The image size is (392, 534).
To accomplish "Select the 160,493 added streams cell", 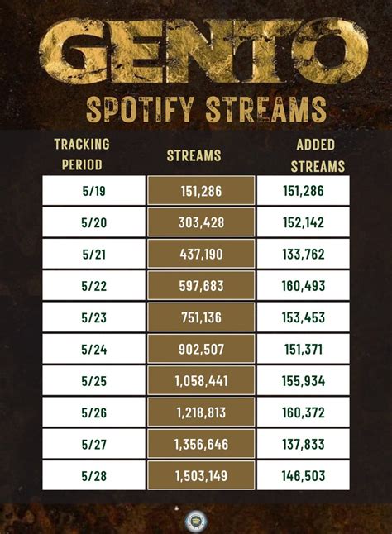I will pyautogui.click(x=304, y=286).
